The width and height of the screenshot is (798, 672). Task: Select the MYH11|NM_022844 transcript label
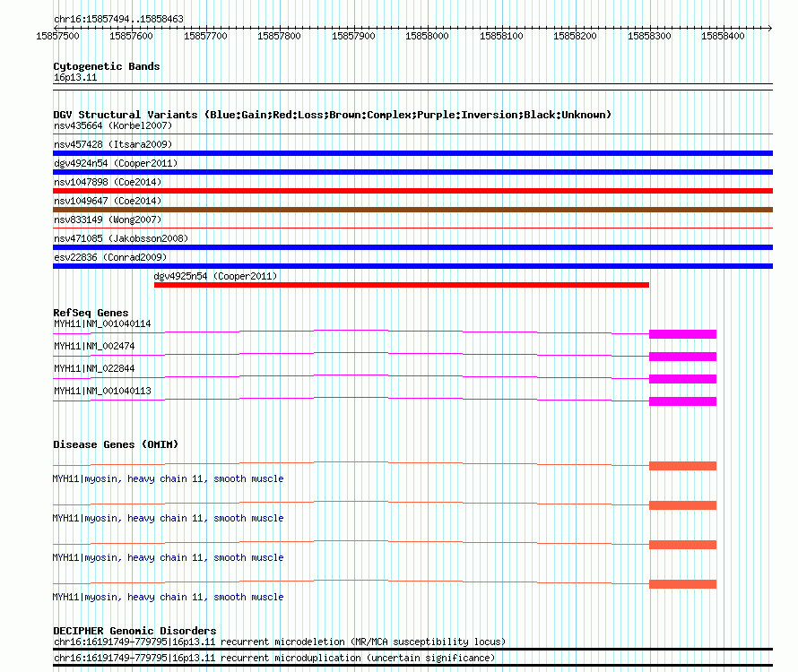tap(94, 369)
